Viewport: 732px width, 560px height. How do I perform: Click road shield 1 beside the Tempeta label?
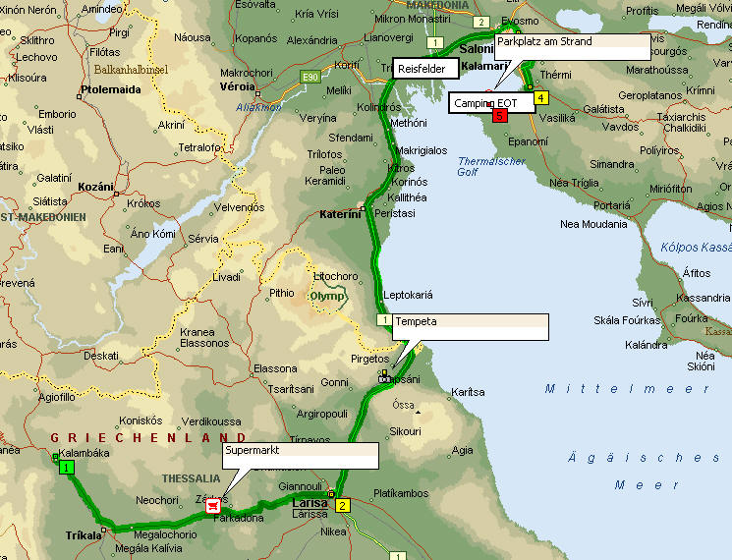click(x=384, y=321)
